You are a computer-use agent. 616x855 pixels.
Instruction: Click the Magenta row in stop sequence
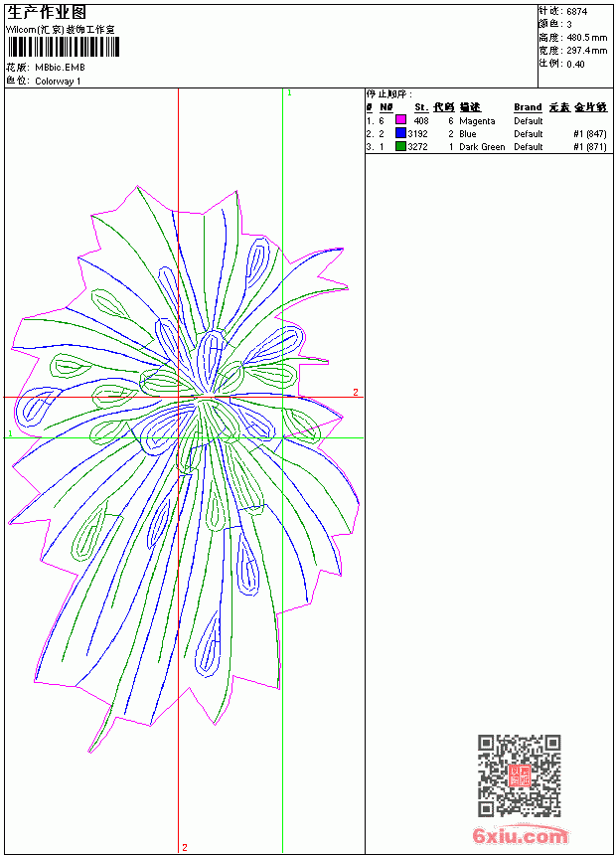[x=486, y=121]
